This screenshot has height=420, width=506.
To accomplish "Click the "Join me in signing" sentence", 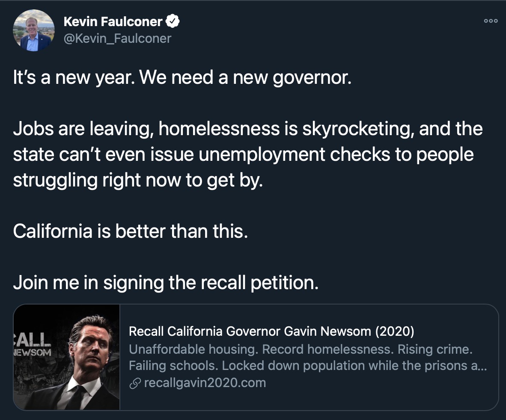I will [x=166, y=282].
